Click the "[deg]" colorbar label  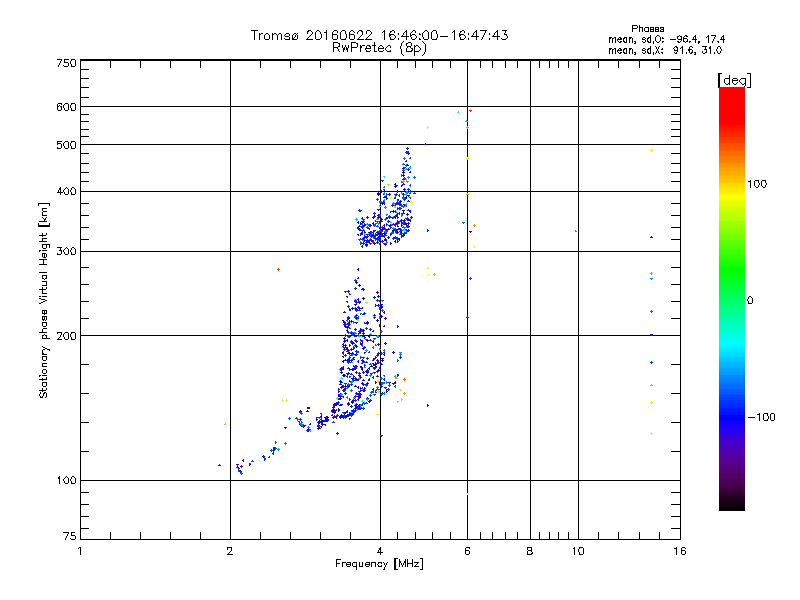click(734, 81)
